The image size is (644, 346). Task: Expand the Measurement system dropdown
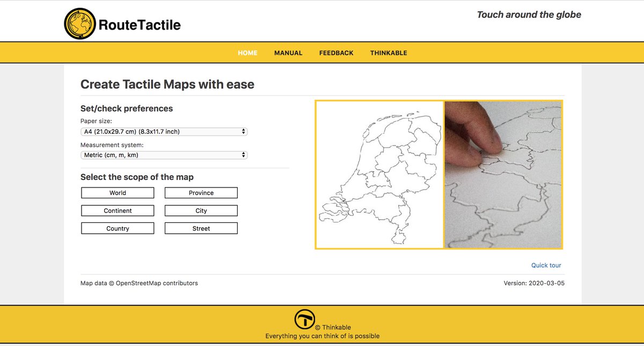[164, 155]
